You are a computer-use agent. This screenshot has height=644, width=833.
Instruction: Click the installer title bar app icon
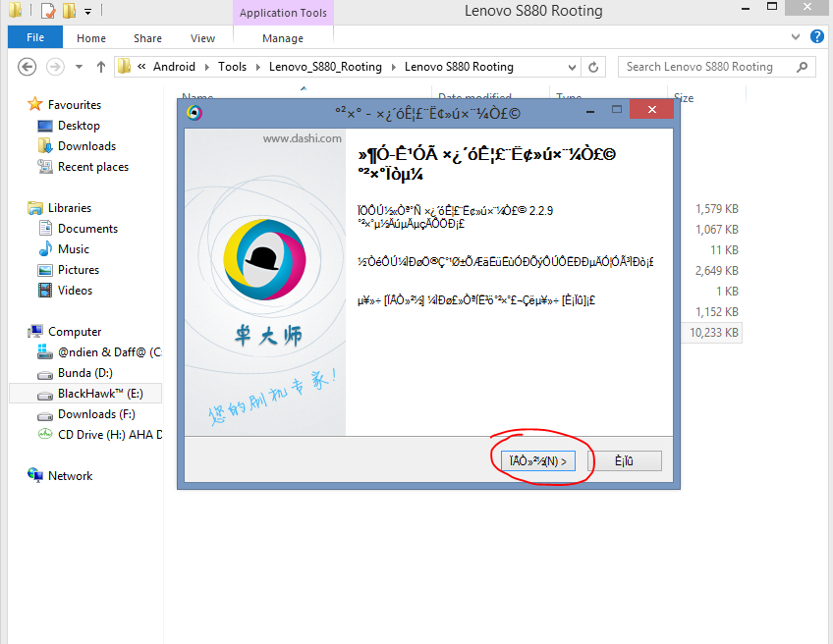(194, 113)
